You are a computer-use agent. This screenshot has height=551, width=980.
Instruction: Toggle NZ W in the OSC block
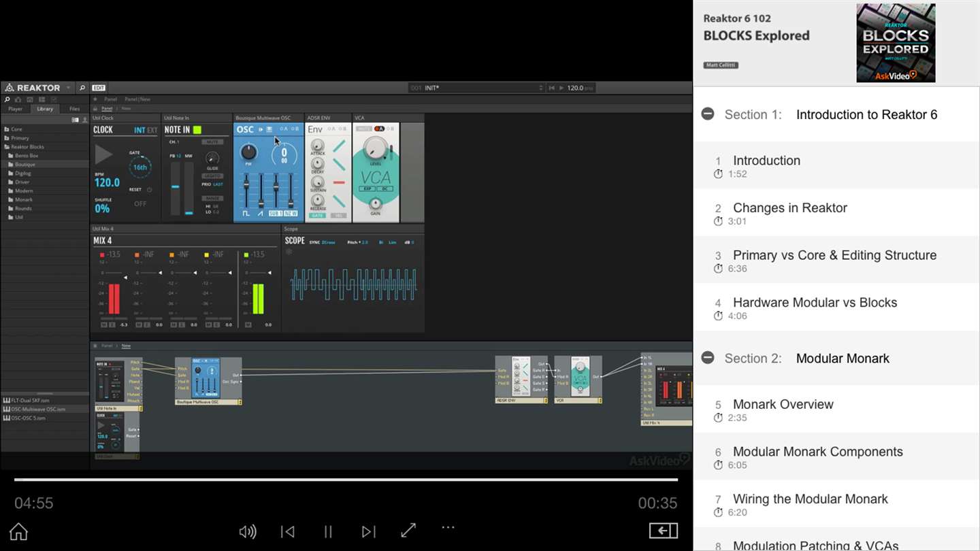point(291,214)
